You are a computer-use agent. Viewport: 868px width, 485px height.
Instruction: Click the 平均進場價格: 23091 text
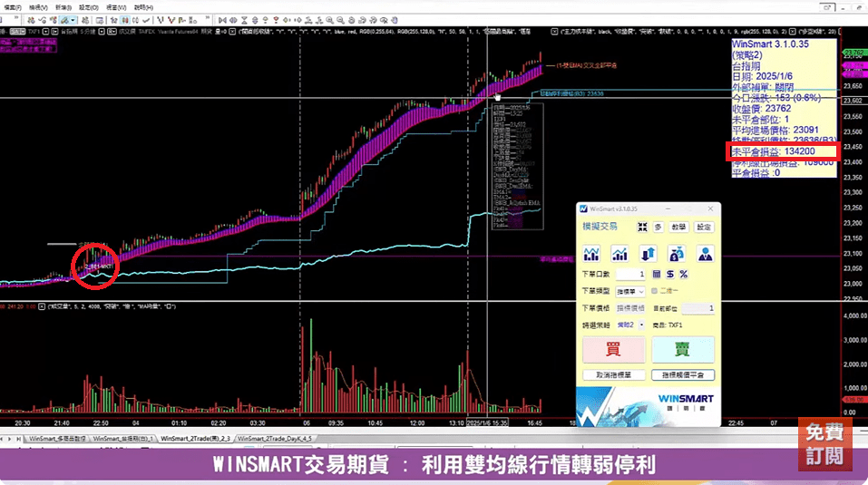click(x=775, y=130)
